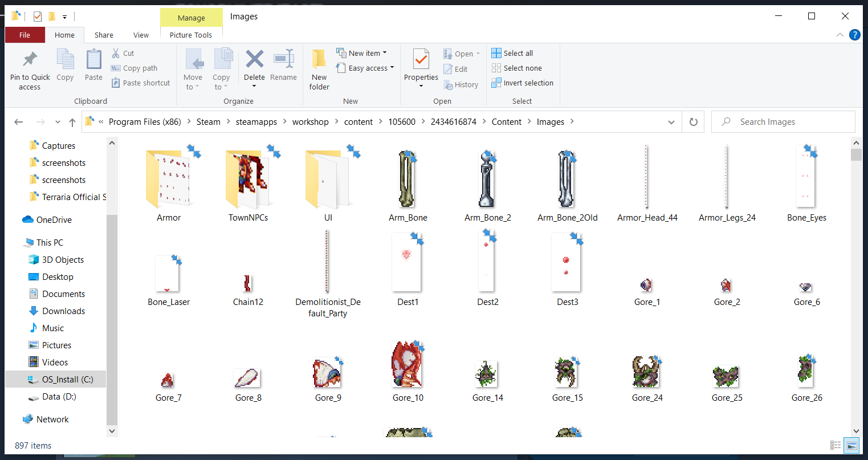Click the Pin to Quick access icon
Screen dimensions: 868x460
pyautogui.click(x=30, y=59)
